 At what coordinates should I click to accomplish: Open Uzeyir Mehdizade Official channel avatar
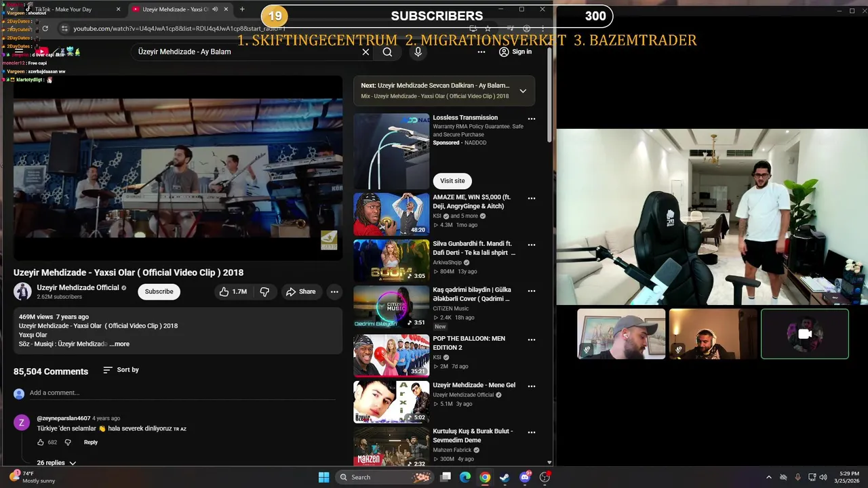tap(22, 291)
